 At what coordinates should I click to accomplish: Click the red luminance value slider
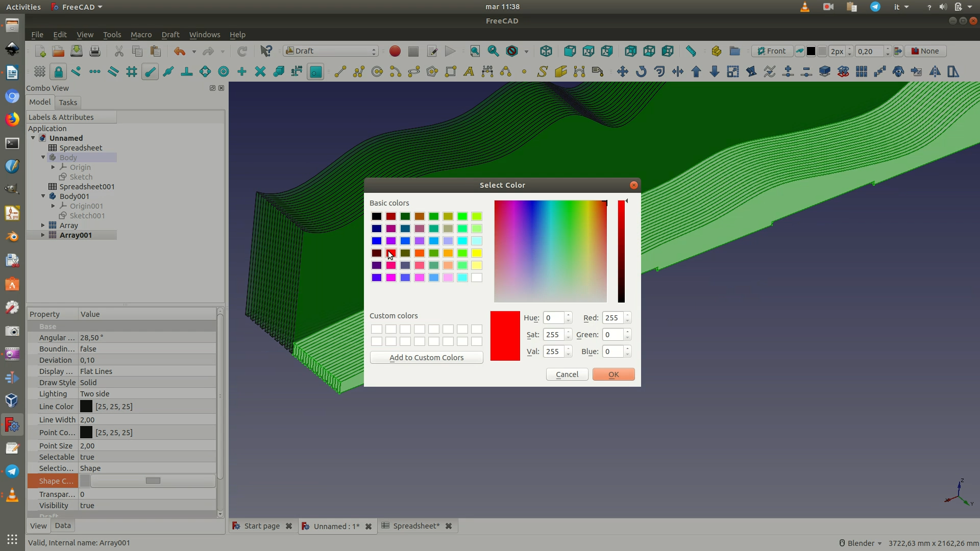pos(621,252)
